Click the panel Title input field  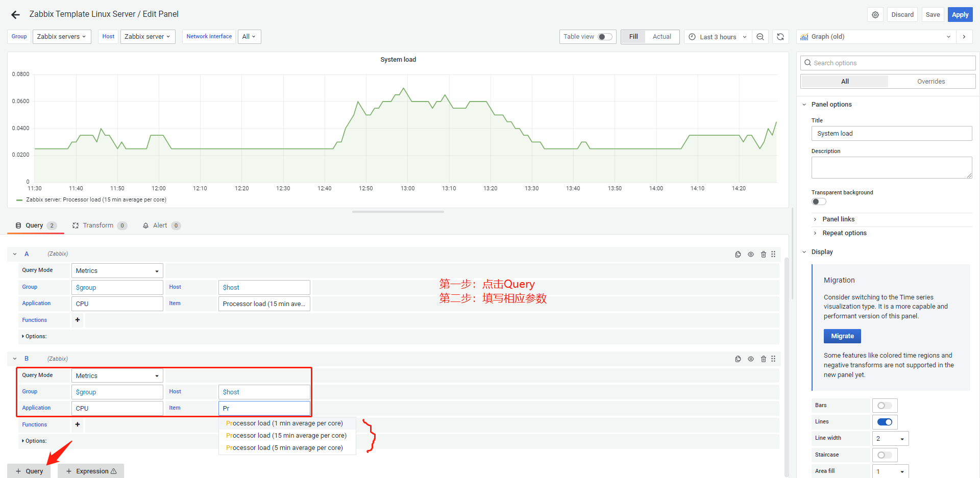tap(892, 134)
